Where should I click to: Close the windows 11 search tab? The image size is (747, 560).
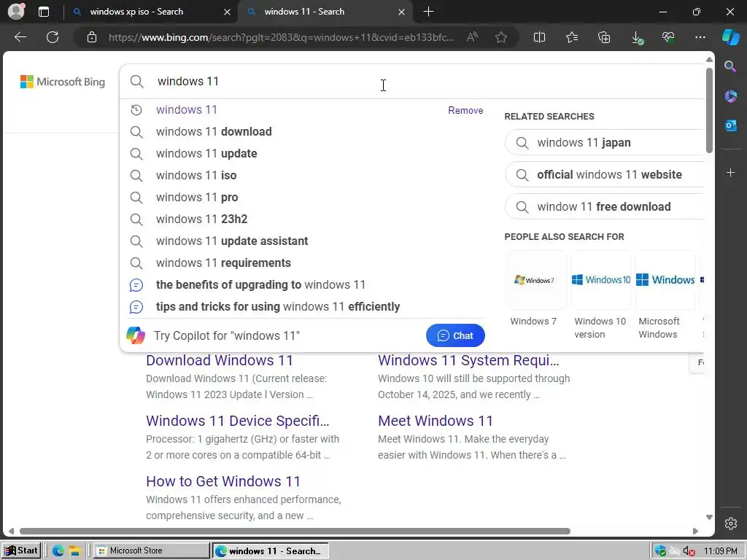pyautogui.click(x=402, y=12)
